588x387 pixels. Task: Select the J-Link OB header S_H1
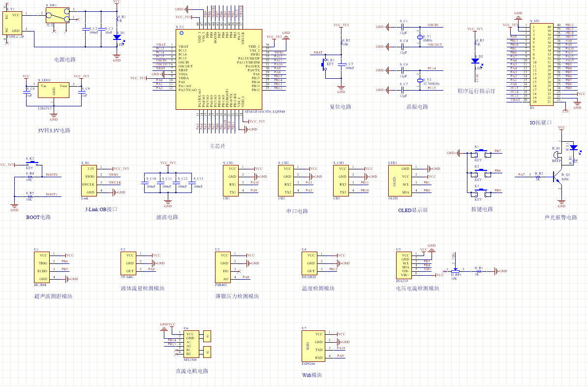(89, 181)
